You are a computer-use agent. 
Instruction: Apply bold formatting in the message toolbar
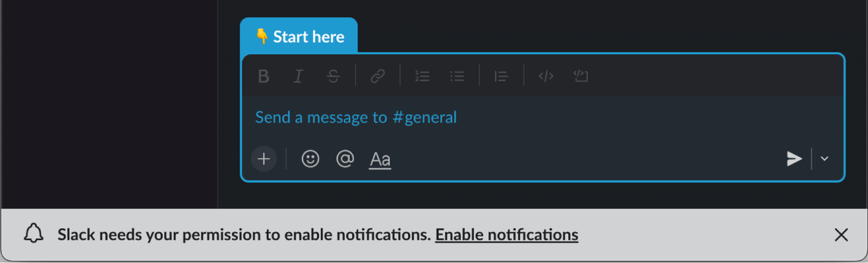click(x=264, y=76)
